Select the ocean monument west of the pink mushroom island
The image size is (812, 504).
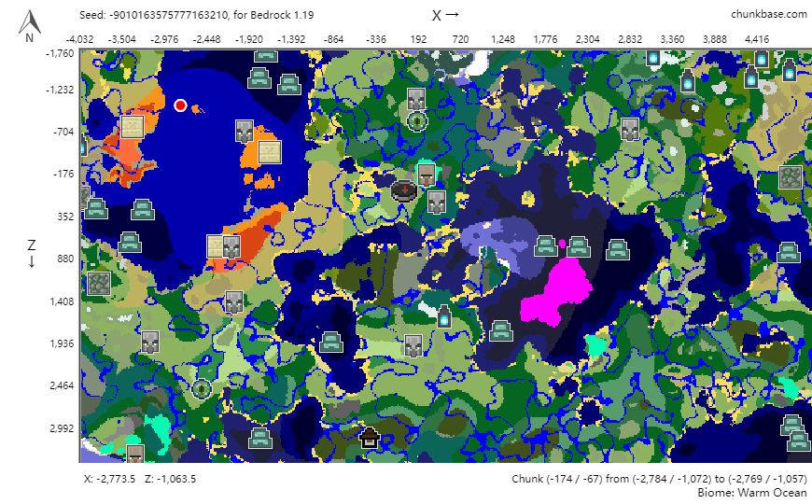(x=500, y=331)
